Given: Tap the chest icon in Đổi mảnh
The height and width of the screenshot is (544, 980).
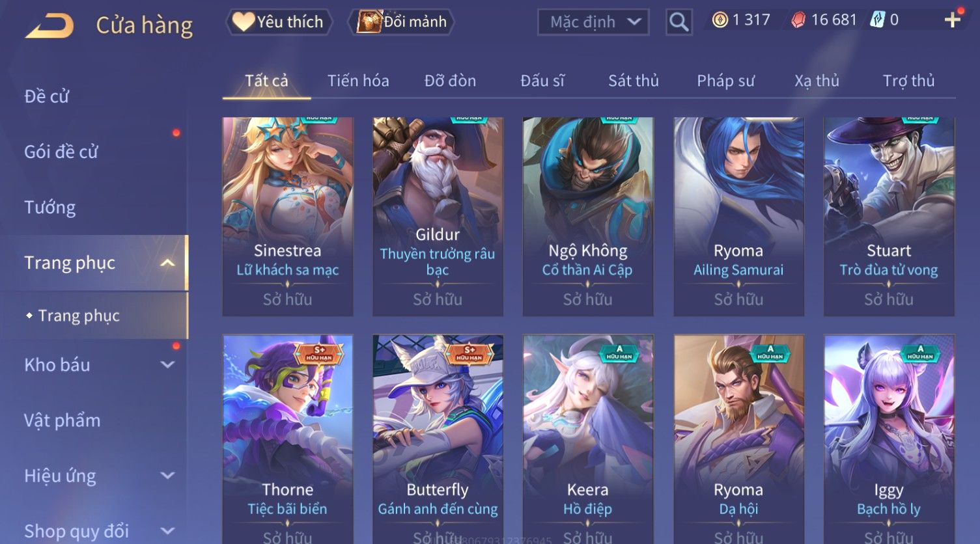Looking at the screenshot, I should [369, 21].
